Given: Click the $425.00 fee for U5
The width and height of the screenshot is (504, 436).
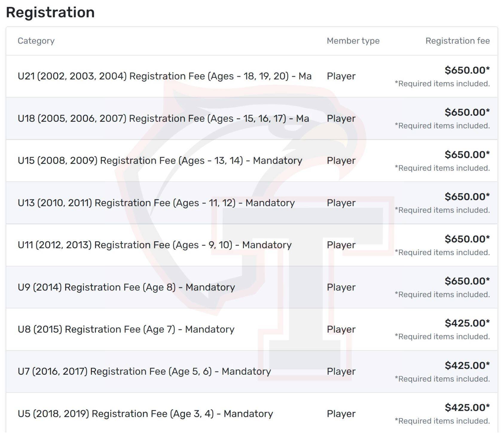Looking at the screenshot, I should pyautogui.click(x=467, y=407).
